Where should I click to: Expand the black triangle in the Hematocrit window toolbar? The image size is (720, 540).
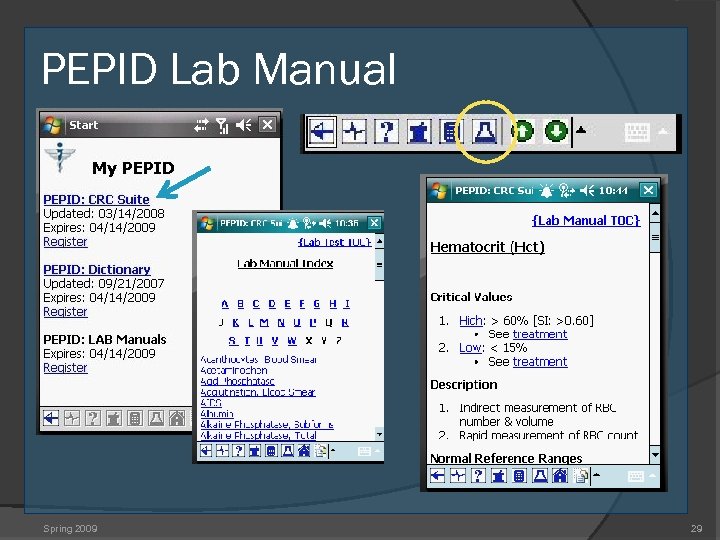click(596, 474)
